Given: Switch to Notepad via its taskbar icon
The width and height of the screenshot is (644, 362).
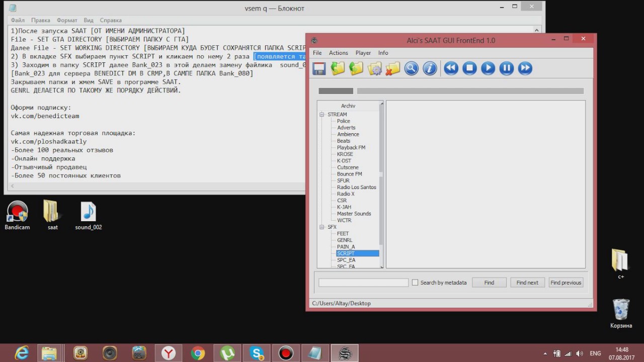Looking at the screenshot, I should click(315, 353).
